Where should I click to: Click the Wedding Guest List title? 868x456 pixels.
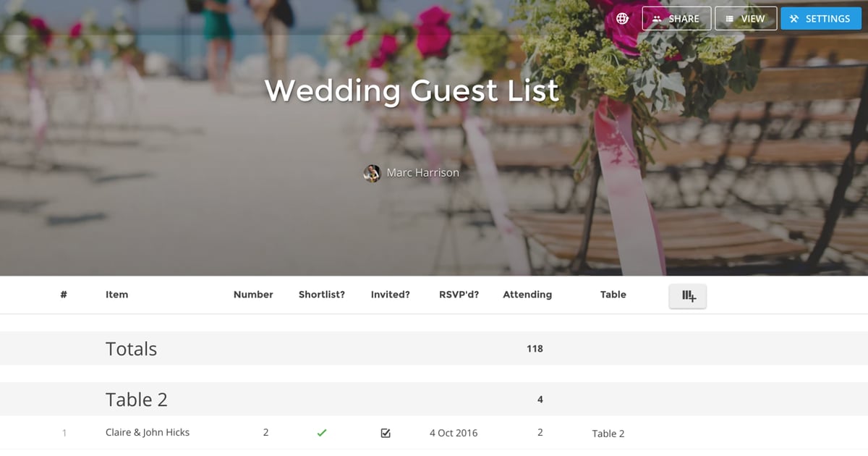[412, 91]
